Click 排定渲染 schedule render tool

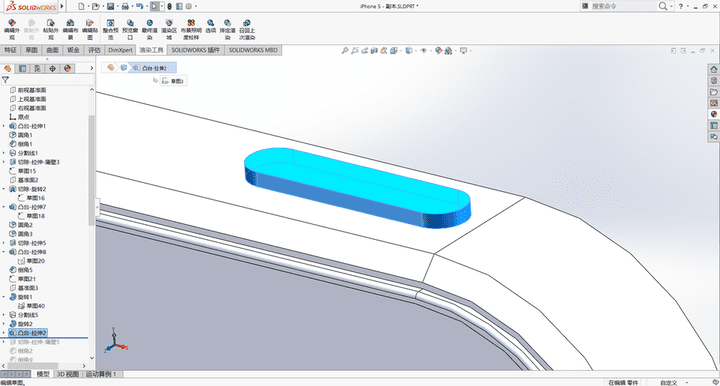(227, 29)
